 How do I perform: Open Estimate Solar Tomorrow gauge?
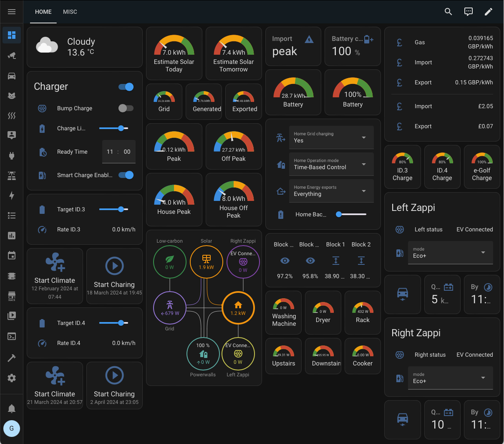click(x=234, y=53)
